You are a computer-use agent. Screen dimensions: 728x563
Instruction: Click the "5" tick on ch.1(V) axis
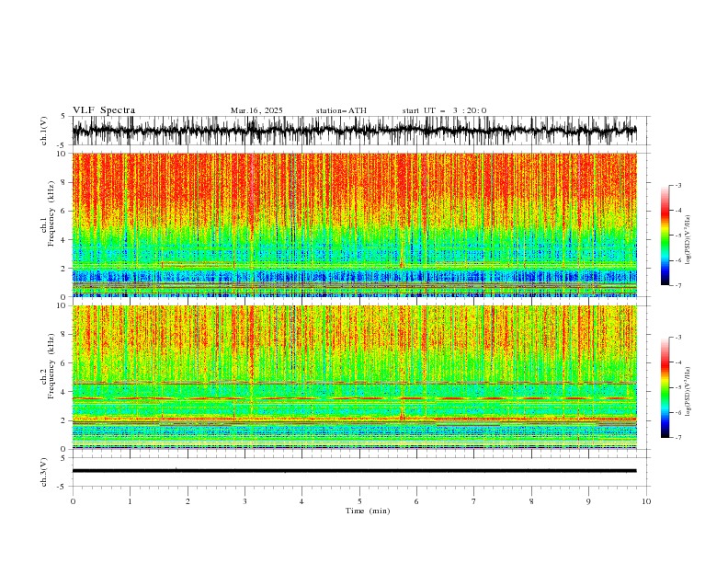pyautogui.click(x=64, y=117)
